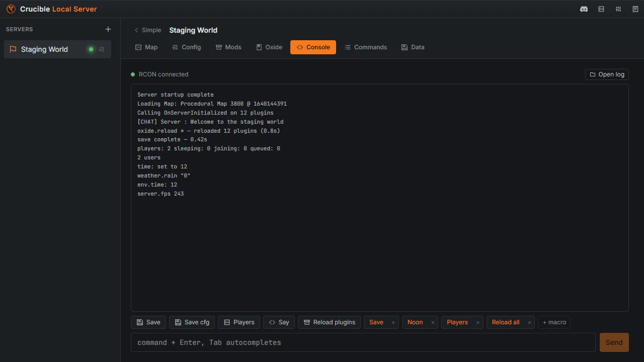Select the Staging World server flag icon
This screenshot has width=644, height=362.
(13, 49)
